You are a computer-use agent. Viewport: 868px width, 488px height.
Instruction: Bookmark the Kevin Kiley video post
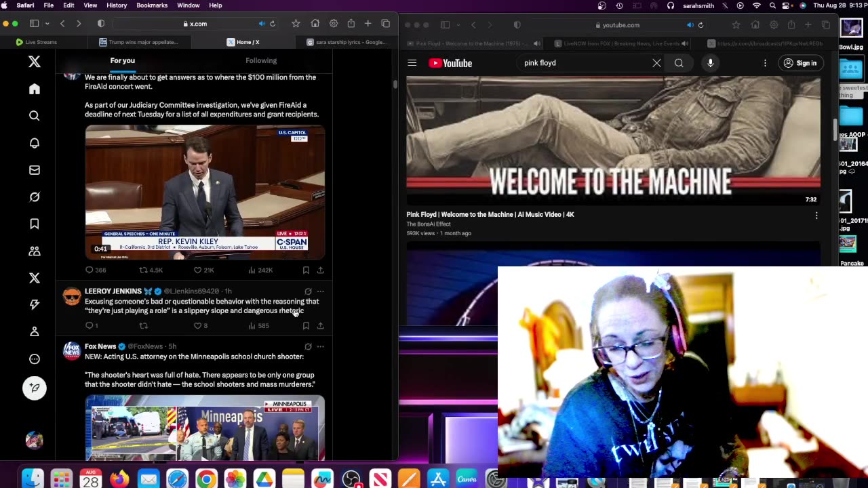point(306,270)
